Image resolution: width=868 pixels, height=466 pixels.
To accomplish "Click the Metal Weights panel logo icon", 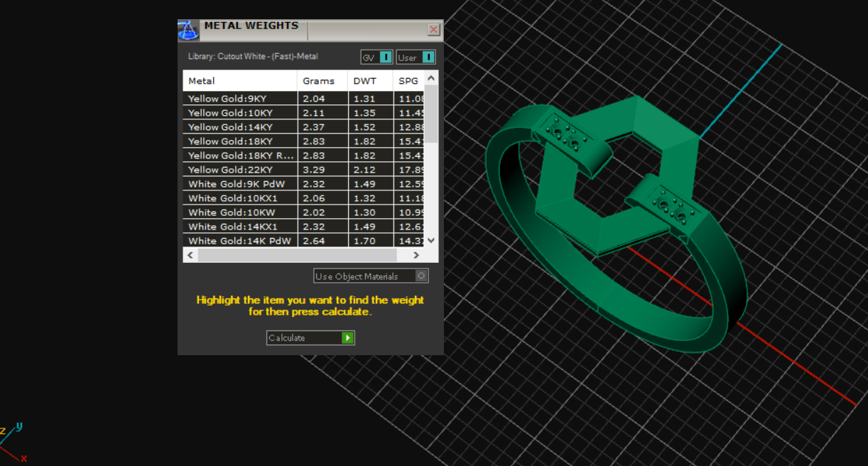I will [x=188, y=30].
